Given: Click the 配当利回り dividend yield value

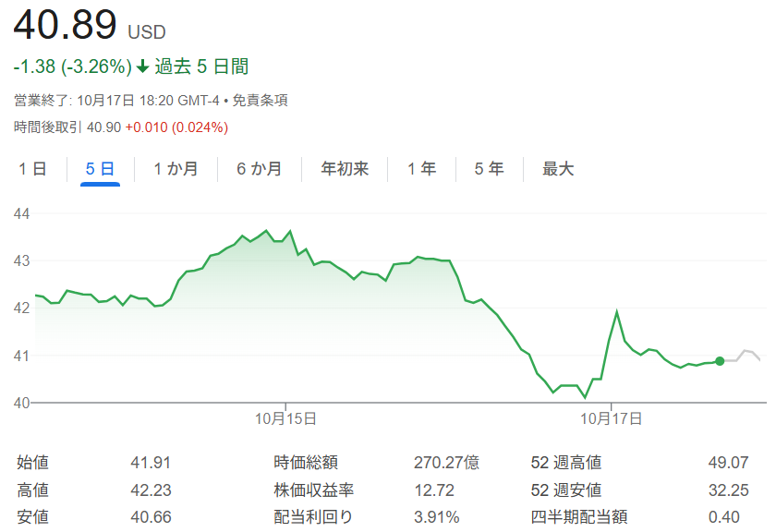Looking at the screenshot, I should click(x=436, y=517).
